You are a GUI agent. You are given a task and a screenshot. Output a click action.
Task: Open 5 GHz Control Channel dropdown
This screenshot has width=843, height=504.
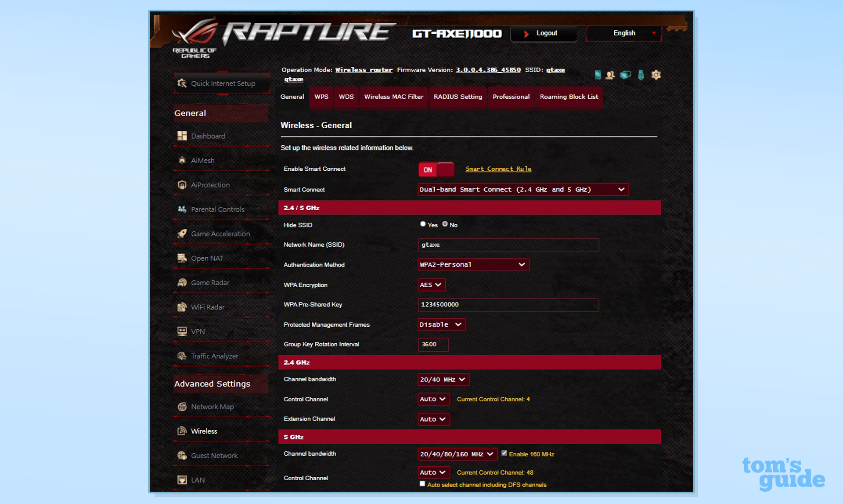(433, 472)
